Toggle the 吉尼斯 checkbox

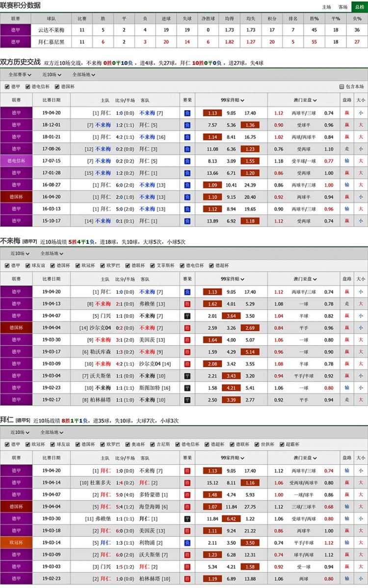pos(153,444)
